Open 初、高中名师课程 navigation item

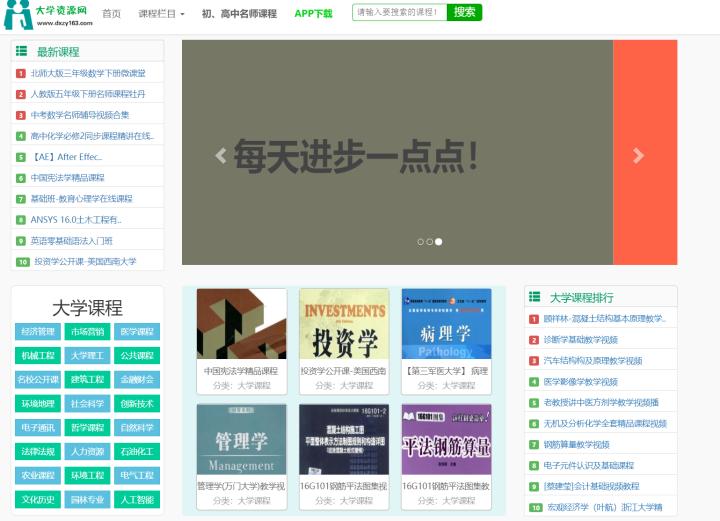point(239,14)
